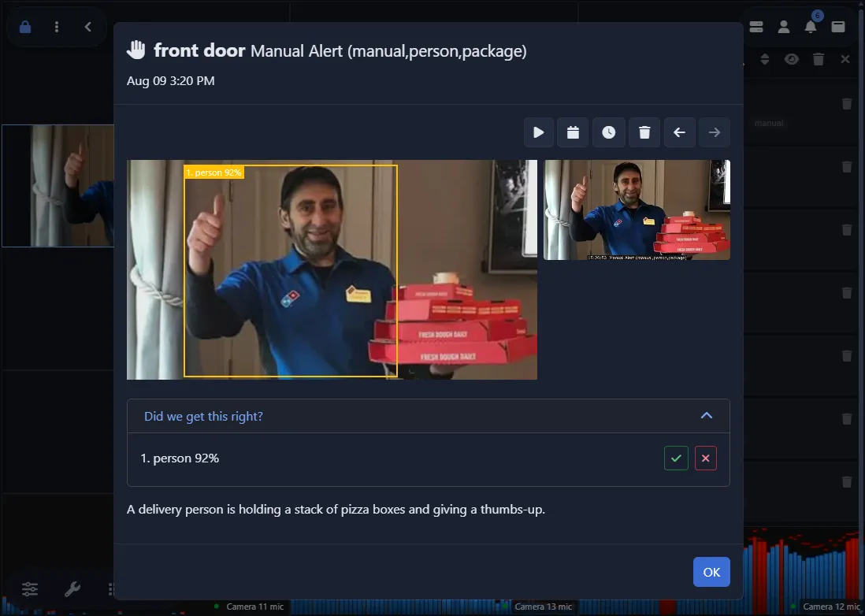
Task: Click the 'manual' tag in background alert list
Action: [x=769, y=123]
